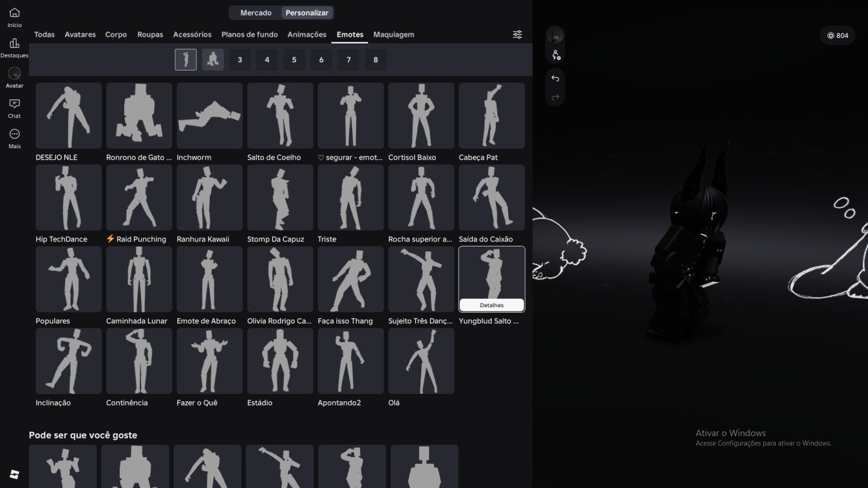
Task: Open the Roupas tab
Action: pyautogui.click(x=150, y=34)
